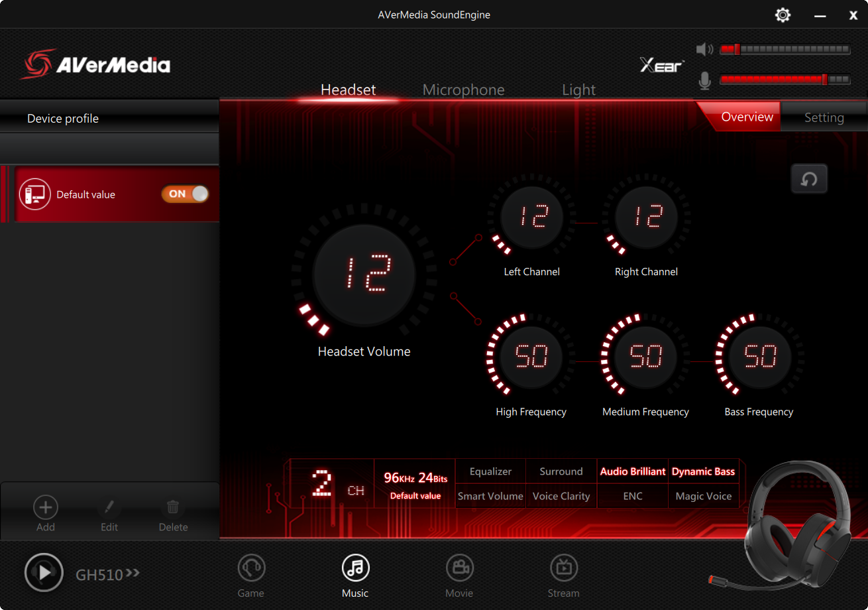Switch to the Light tab

click(579, 90)
